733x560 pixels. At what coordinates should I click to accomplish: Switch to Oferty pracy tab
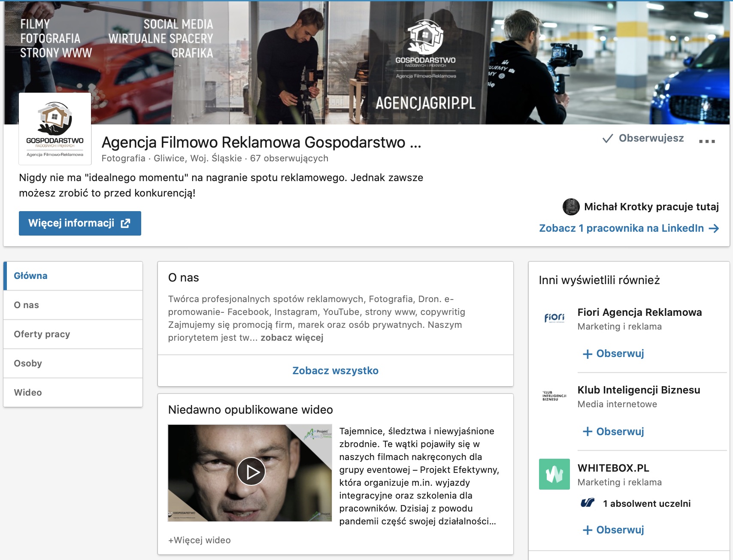pyautogui.click(x=73, y=334)
